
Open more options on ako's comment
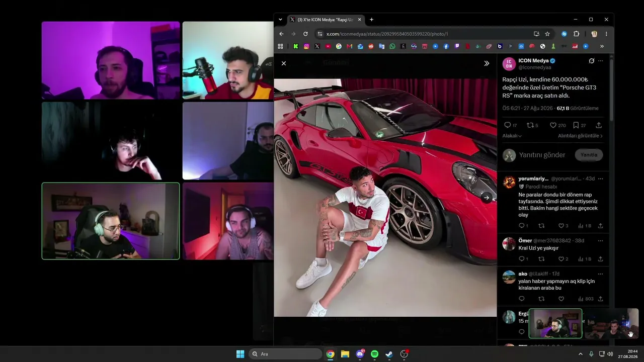pyautogui.click(x=600, y=274)
